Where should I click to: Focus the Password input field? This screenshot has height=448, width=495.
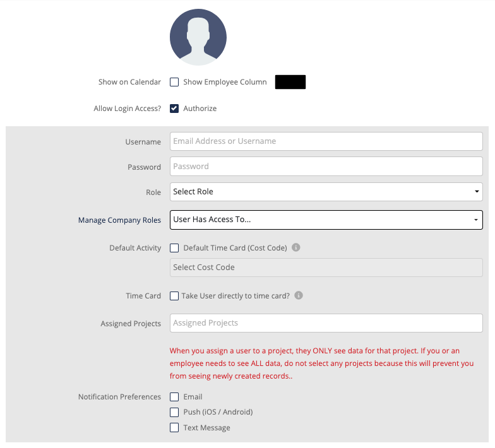(326, 167)
